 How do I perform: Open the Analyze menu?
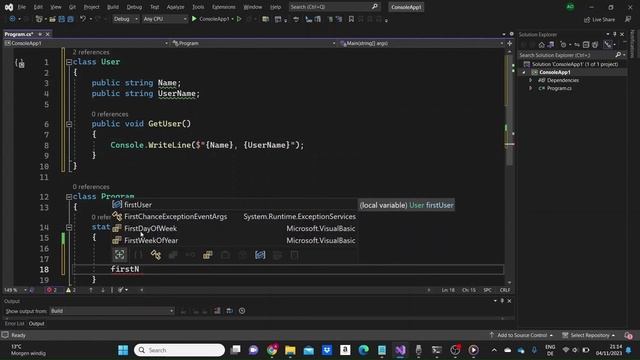click(175, 7)
